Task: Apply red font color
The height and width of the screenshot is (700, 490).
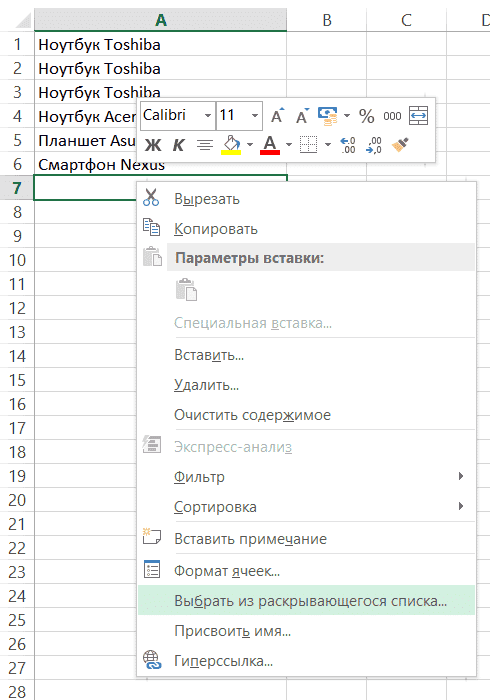Action: pyautogui.click(x=270, y=145)
